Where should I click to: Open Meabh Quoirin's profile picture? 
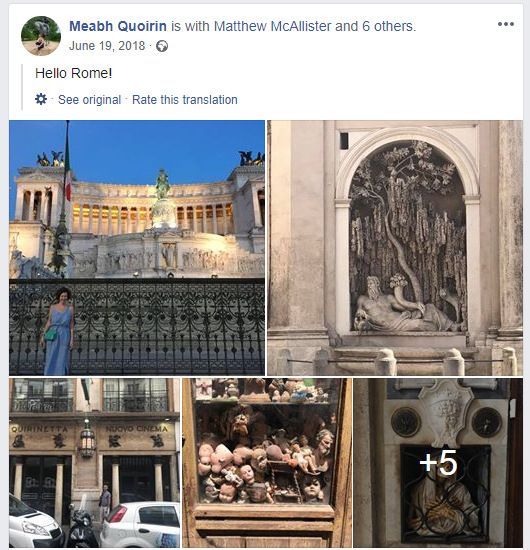click(41, 35)
